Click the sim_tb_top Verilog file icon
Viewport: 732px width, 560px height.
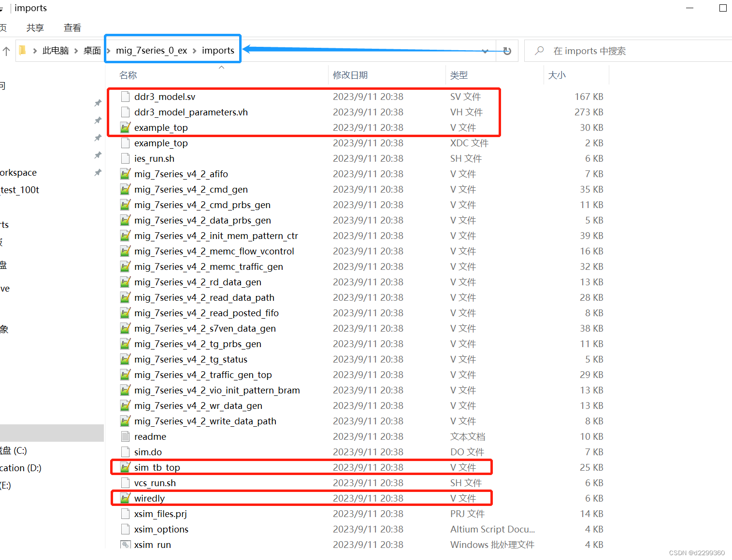(125, 467)
